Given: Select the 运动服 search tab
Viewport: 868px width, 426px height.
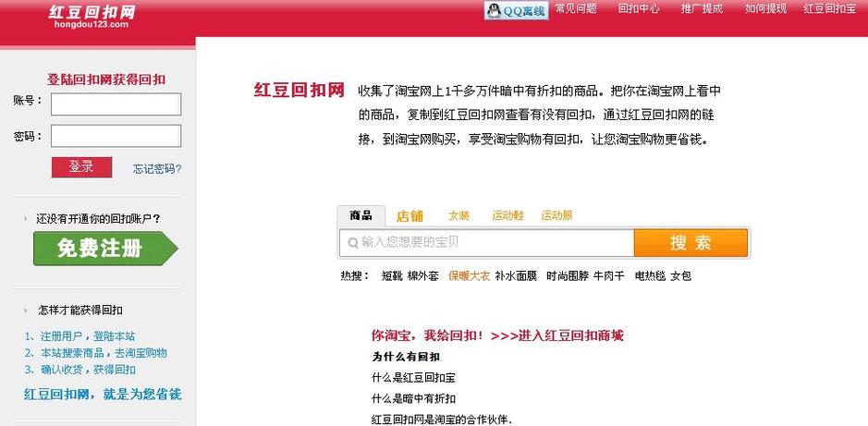Looking at the screenshot, I should click(556, 215).
